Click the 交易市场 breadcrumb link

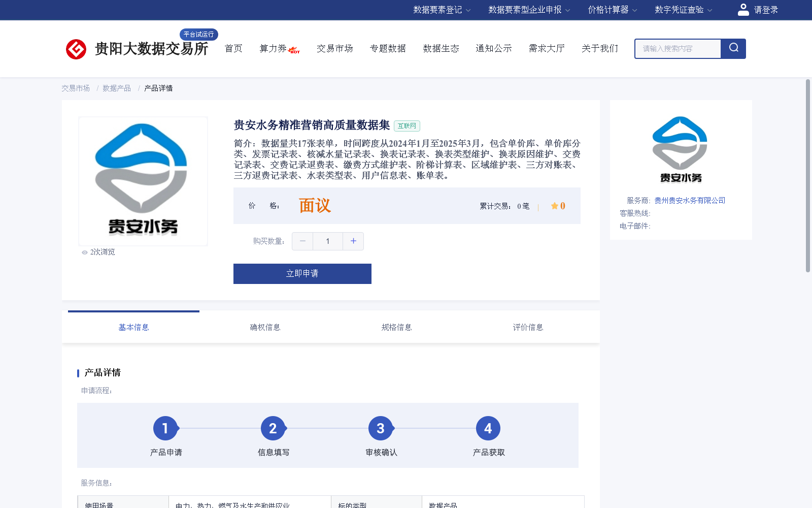click(x=76, y=88)
